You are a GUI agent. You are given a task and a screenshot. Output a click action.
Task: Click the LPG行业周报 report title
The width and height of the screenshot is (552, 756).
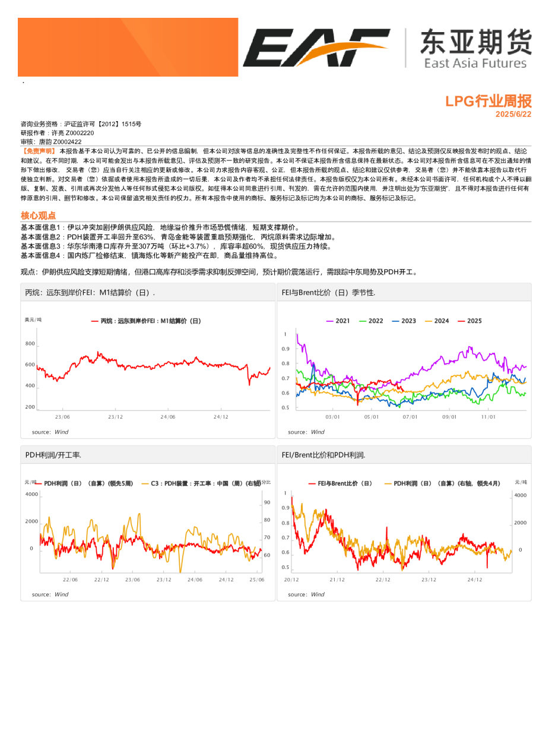click(488, 102)
